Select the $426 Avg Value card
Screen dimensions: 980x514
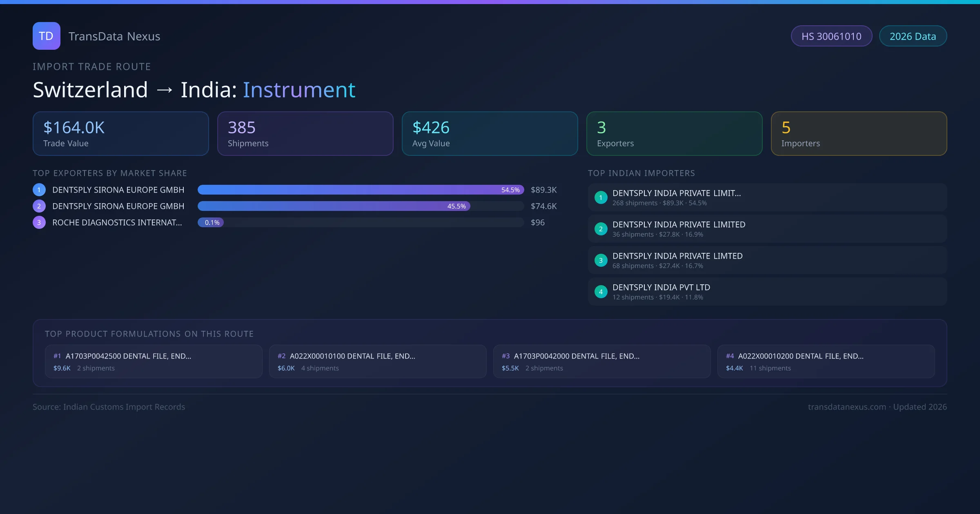[x=490, y=133]
